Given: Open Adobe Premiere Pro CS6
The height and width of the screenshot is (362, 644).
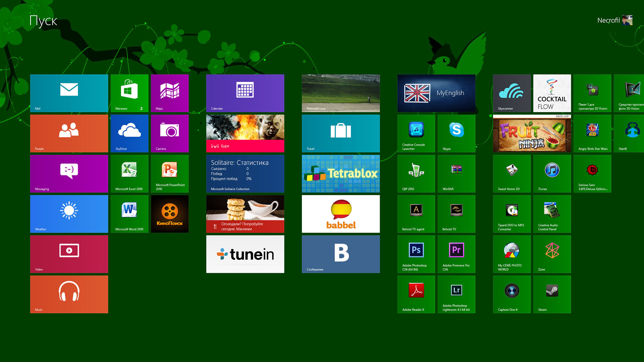Looking at the screenshot, I should click(x=456, y=254).
